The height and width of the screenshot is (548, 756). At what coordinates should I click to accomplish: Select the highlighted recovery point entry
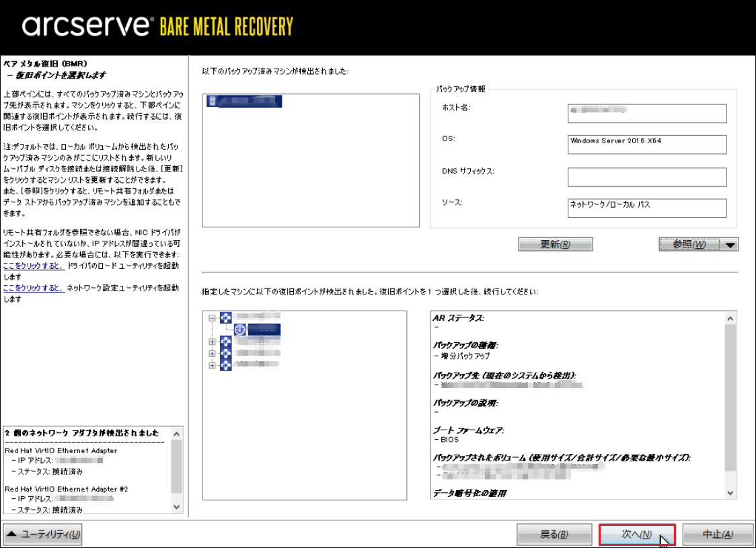coord(264,329)
